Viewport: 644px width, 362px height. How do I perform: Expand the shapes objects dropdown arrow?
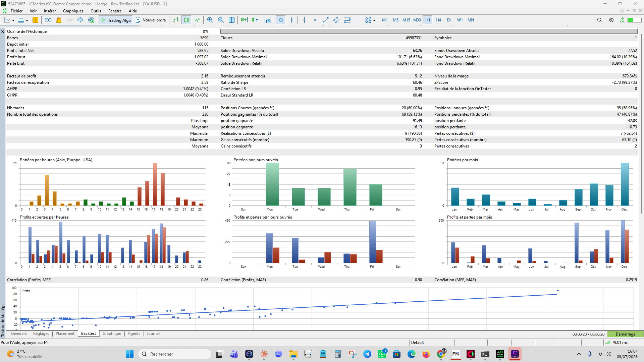[x=374, y=20]
